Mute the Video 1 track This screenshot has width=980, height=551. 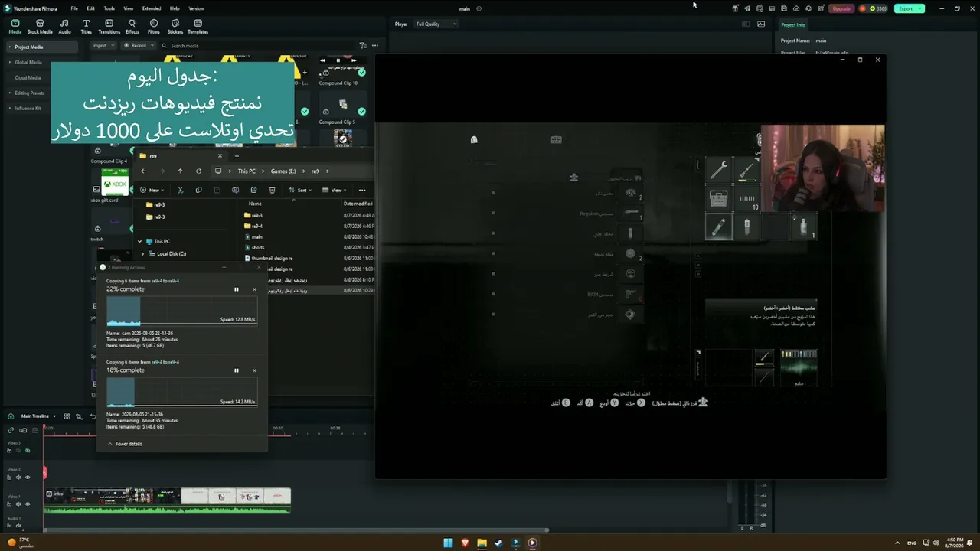click(x=18, y=504)
